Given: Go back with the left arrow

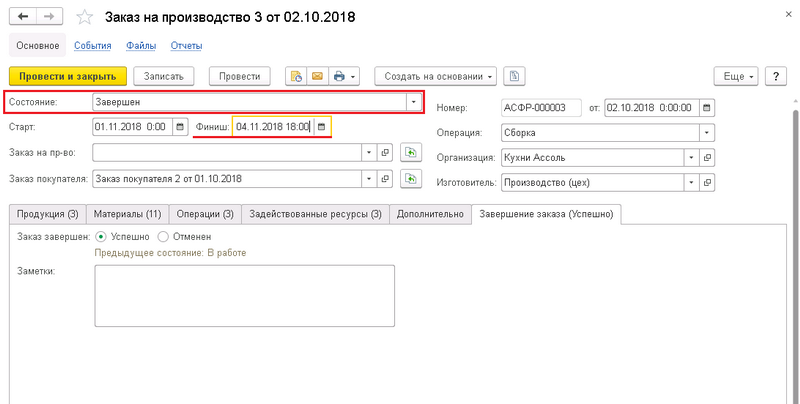Looking at the screenshot, I should pyautogui.click(x=24, y=17).
